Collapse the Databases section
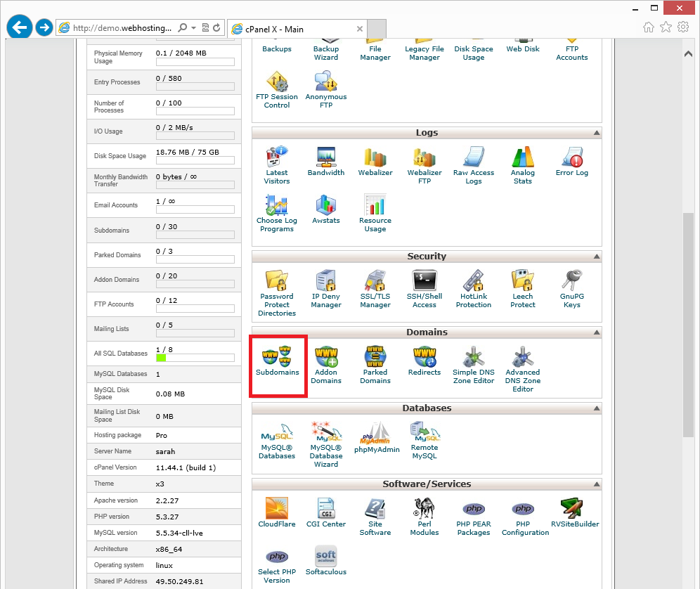This screenshot has height=589, width=700. 597,408
